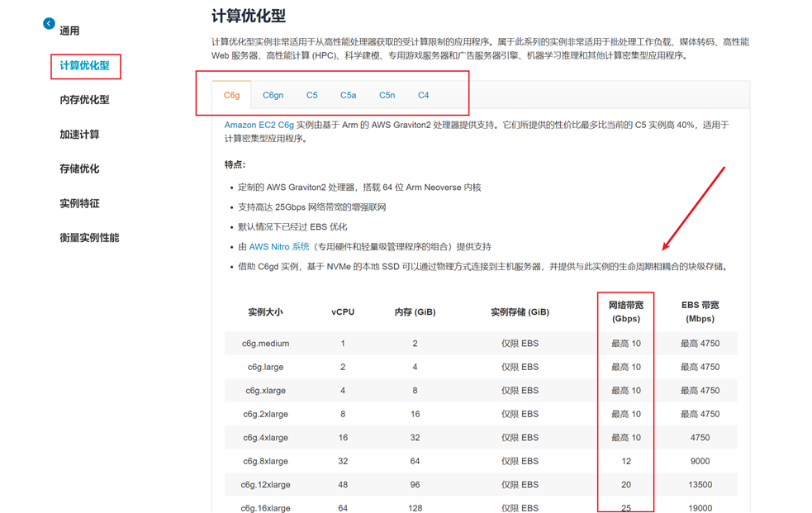812x513 pixels.
Task: Switch to the C6g tab
Action: pyautogui.click(x=231, y=95)
